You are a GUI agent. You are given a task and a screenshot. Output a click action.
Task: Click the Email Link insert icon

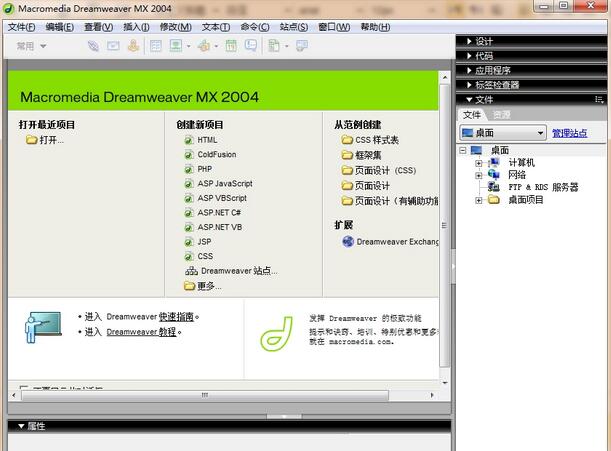113,46
